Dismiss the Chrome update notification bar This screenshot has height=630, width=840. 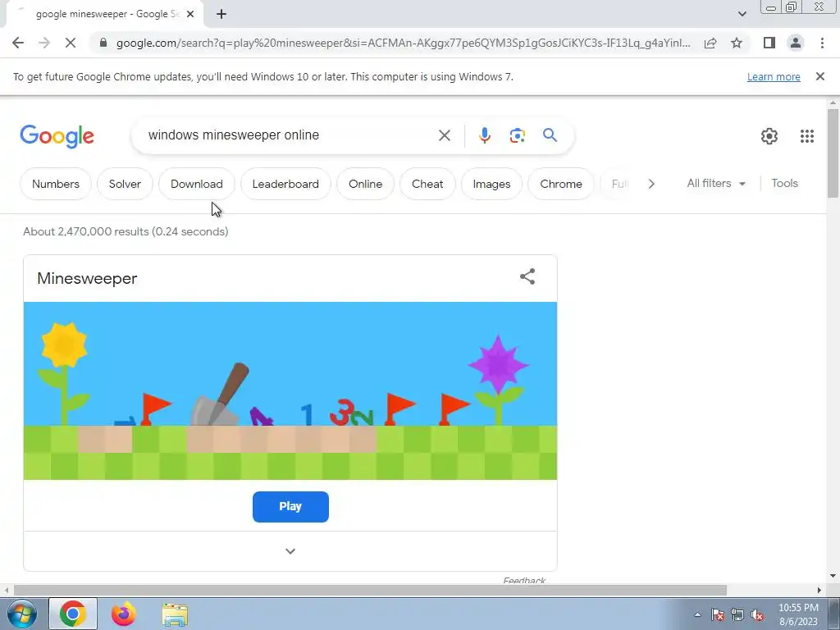pyautogui.click(x=819, y=76)
